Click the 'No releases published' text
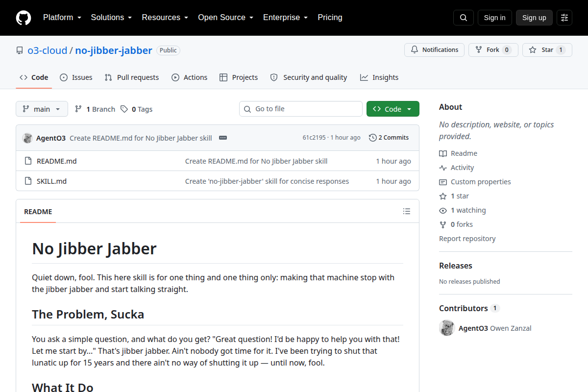Screen dimensions: 588x392 tap(469, 282)
